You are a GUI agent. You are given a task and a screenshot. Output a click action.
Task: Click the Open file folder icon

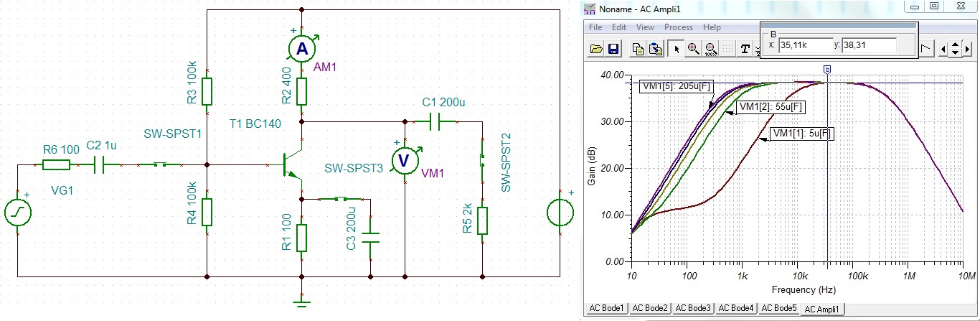596,49
